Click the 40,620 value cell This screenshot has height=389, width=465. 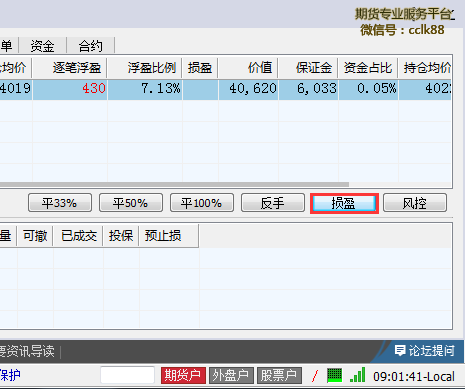[253, 89]
